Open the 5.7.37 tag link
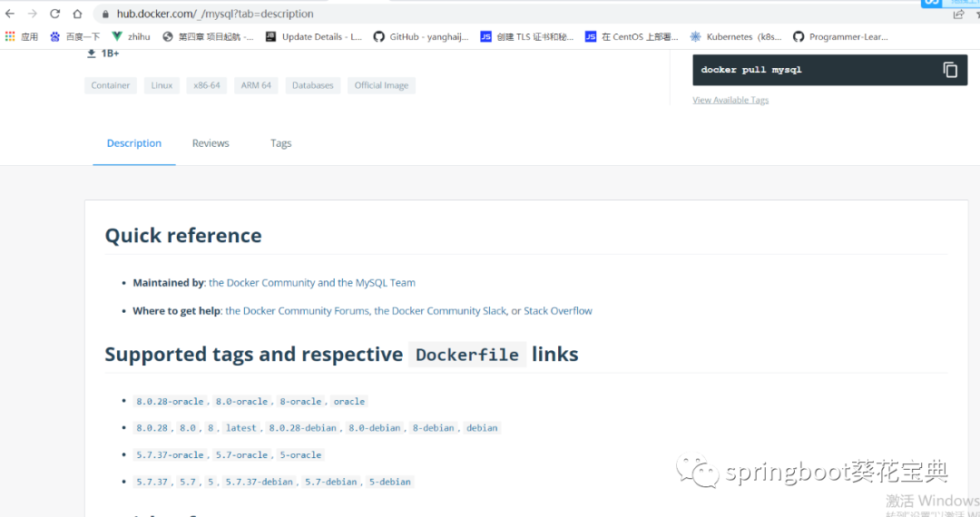 (152, 482)
